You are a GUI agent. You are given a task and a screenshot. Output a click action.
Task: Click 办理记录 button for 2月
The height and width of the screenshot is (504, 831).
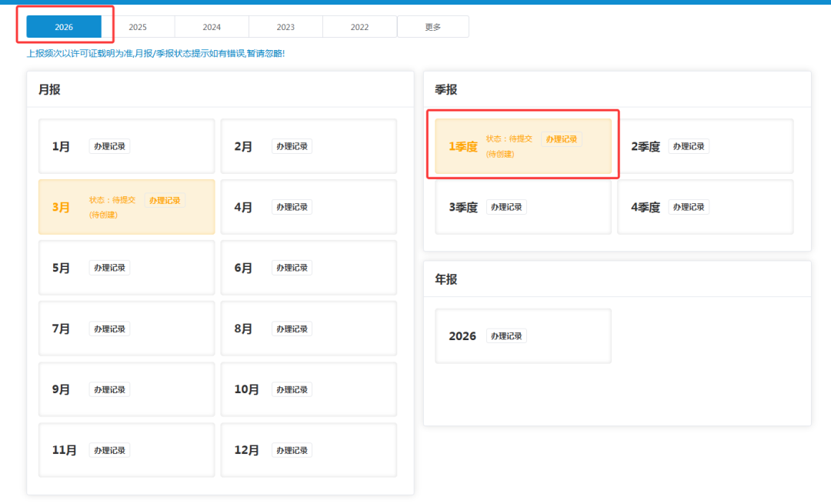coord(292,146)
